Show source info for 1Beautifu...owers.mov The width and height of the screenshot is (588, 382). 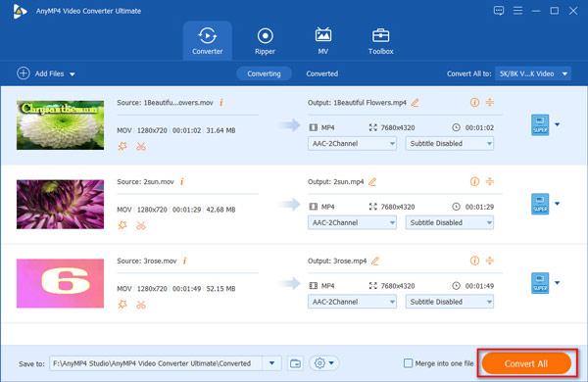pyautogui.click(x=221, y=102)
